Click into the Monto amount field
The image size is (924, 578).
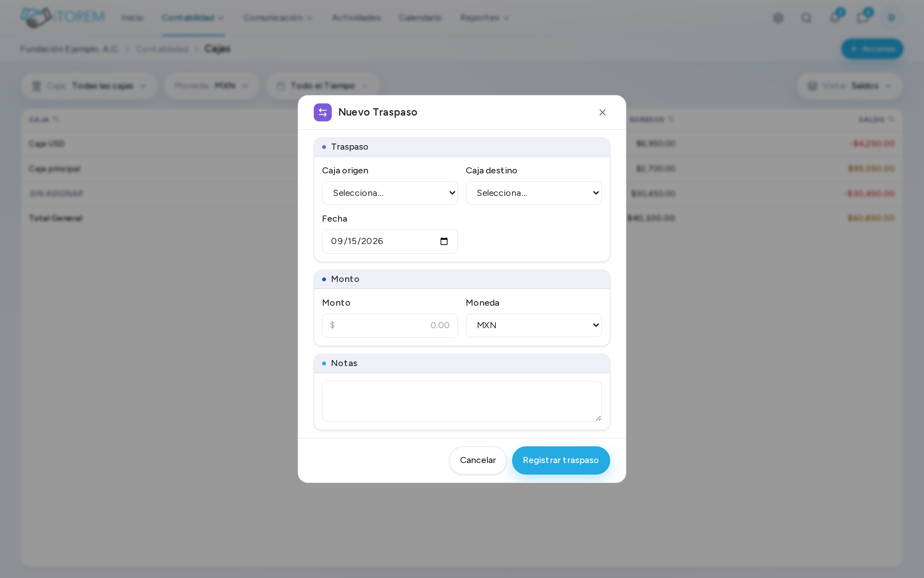tap(390, 325)
